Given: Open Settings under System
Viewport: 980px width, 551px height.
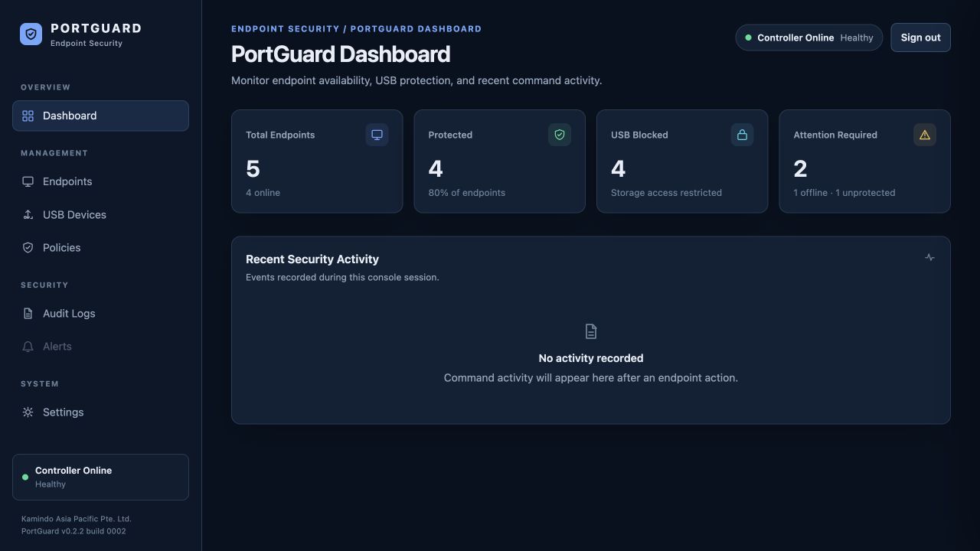Looking at the screenshot, I should tap(100, 412).
